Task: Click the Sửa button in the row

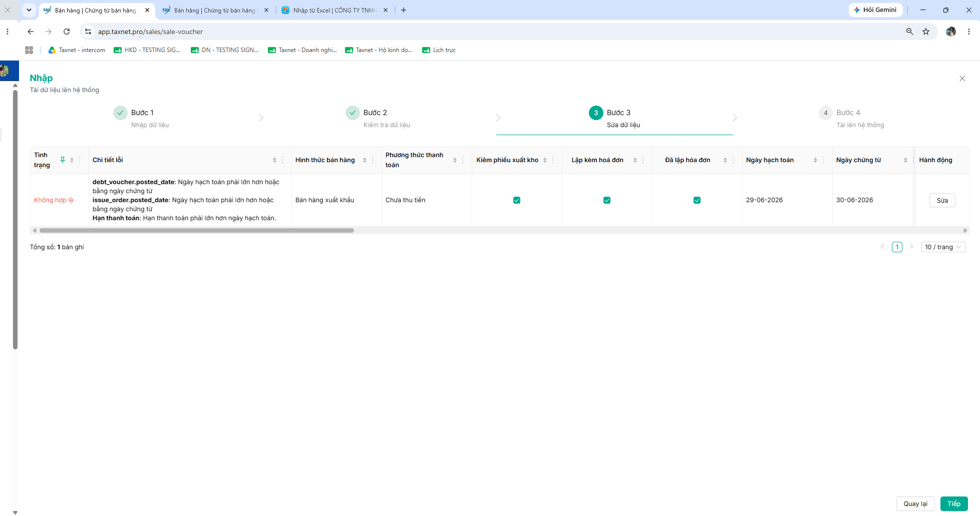Action: pyautogui.click(x=942, y=200)
